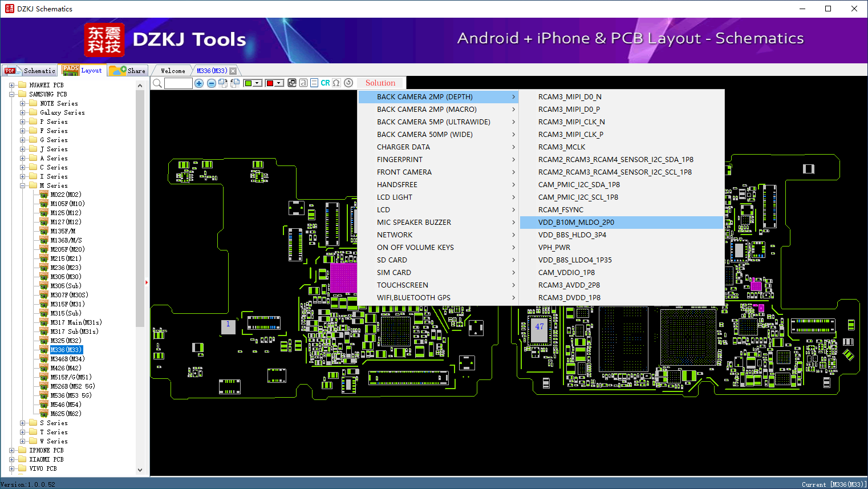
Task: Click the VIVO PCB folder icon
Action: 22,468
